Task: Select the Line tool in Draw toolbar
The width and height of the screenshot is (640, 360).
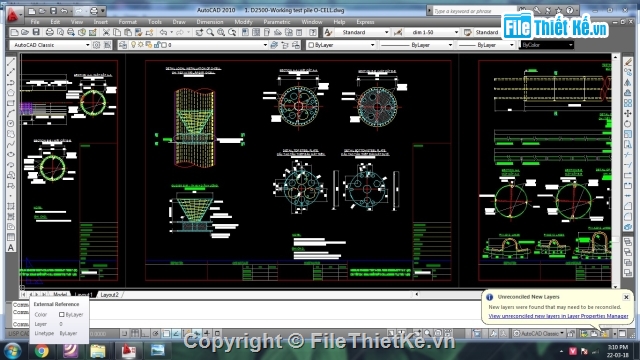Action: (11, 62)
